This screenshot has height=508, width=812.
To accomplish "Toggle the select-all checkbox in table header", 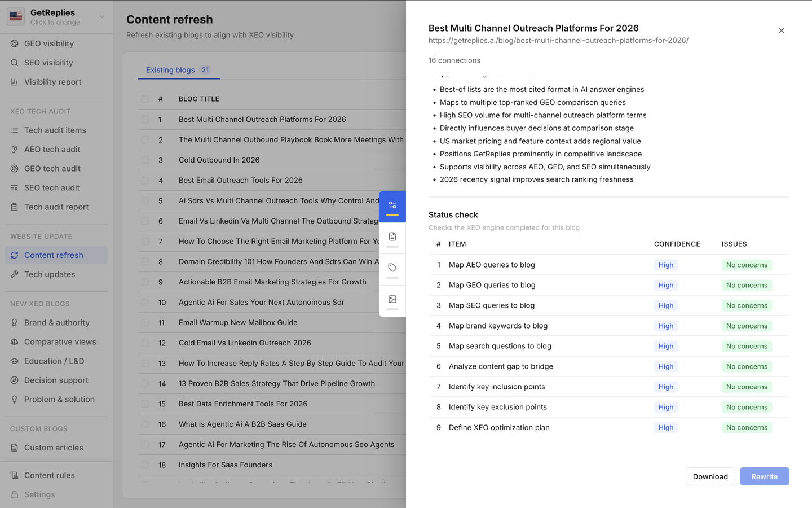I will point(145,99).
